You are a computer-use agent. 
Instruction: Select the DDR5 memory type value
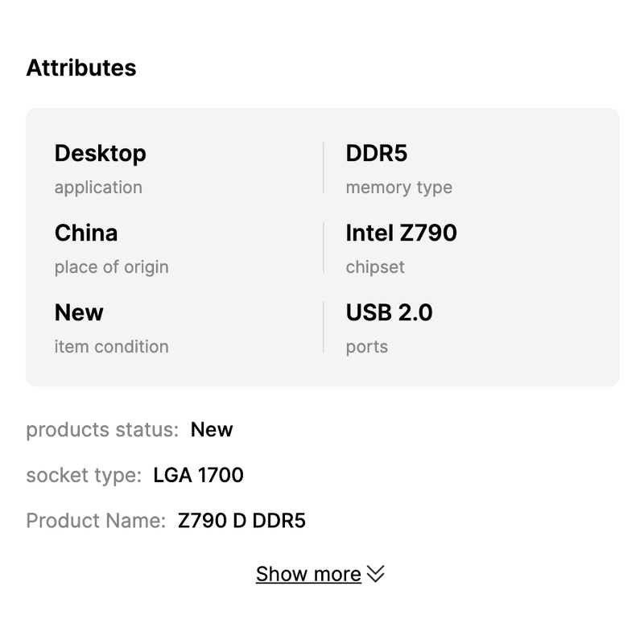point(377,153)
